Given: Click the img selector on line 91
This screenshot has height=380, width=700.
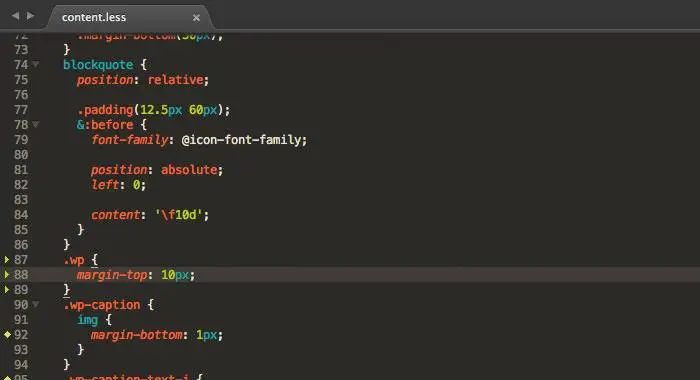Looking at the screenshot, I should 88,320.
